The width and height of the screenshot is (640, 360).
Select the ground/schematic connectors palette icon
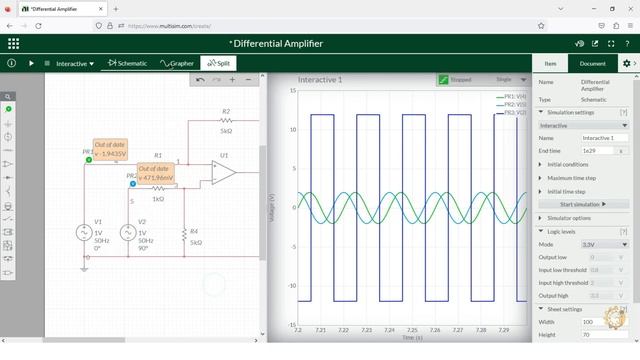pos(8,124)
